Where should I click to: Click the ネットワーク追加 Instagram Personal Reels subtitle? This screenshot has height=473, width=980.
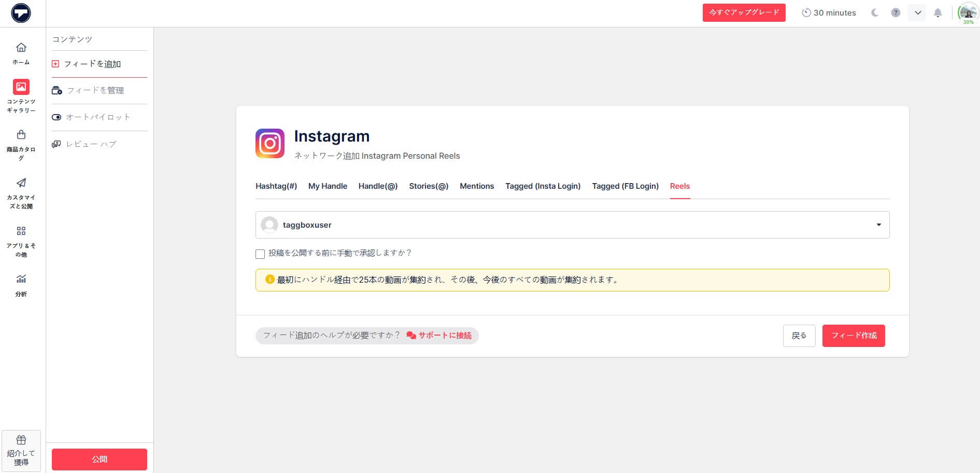377,156
